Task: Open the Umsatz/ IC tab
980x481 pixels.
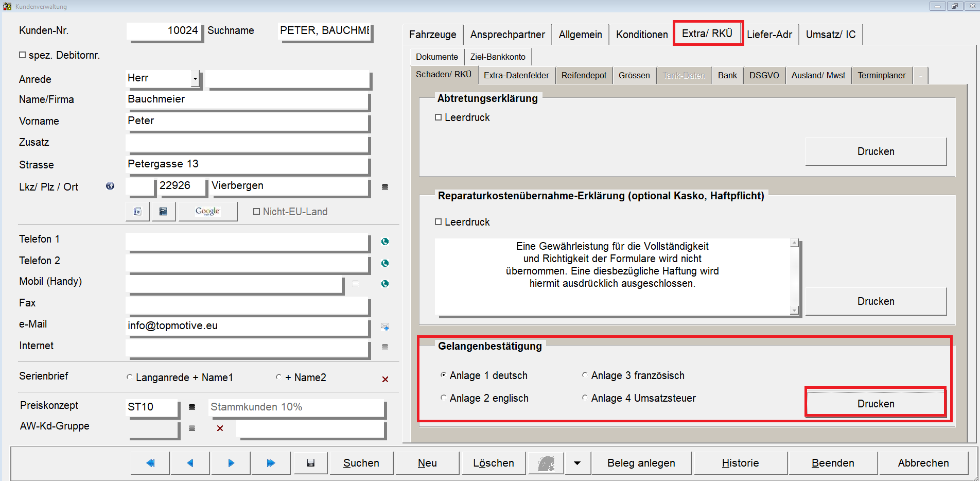Action: pyautogui.click(x=831, y=35)
